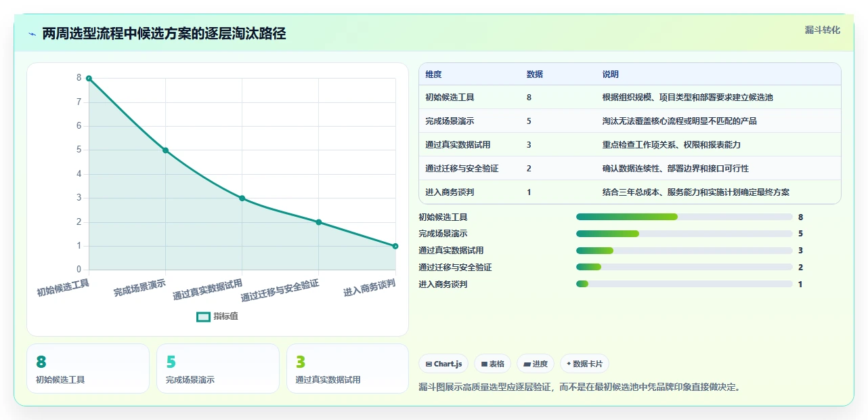Click the chart data point for 完成场景演示
The height and width of the screenshot is (420, 868).
click(x=165, y=150)
